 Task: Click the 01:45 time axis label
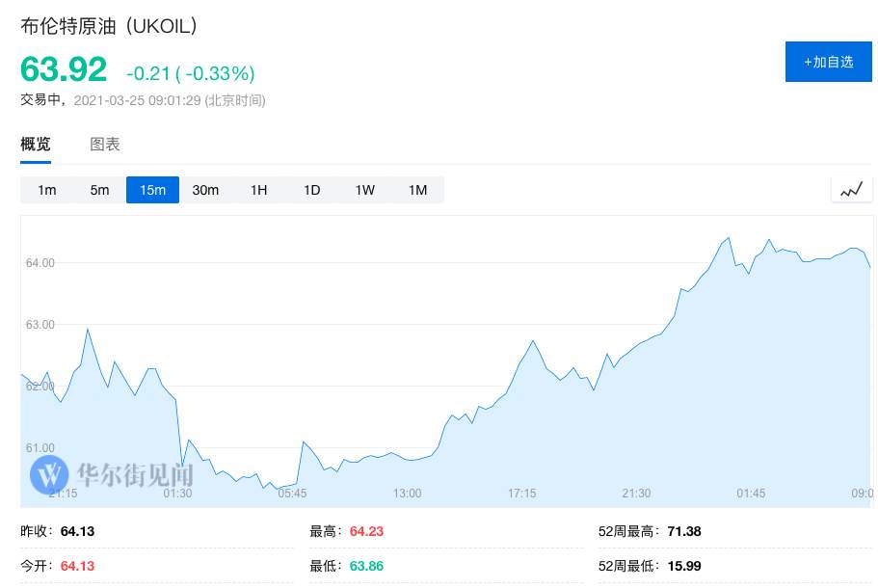[x=751, y=493]
